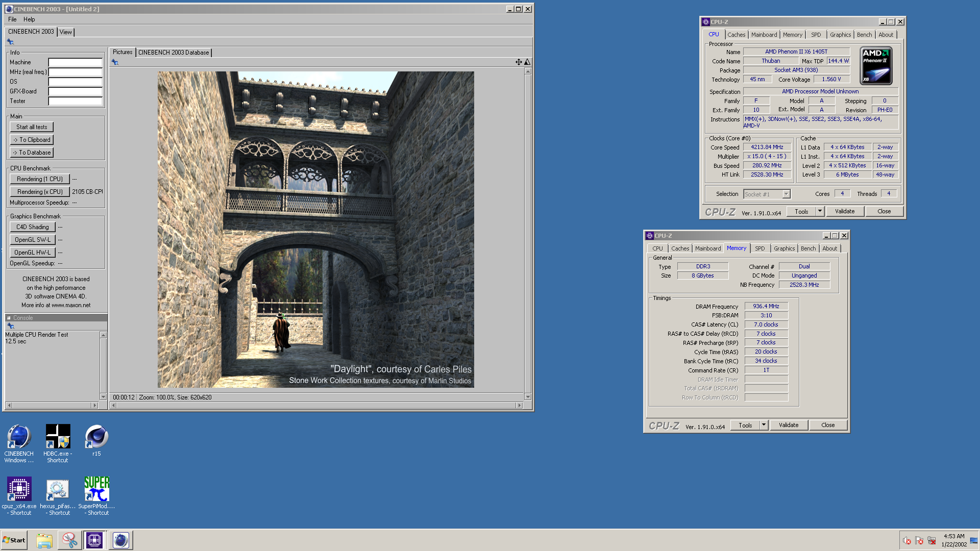Click the Tester input field
The image size is (980, 551).
(x=76, y=101)
